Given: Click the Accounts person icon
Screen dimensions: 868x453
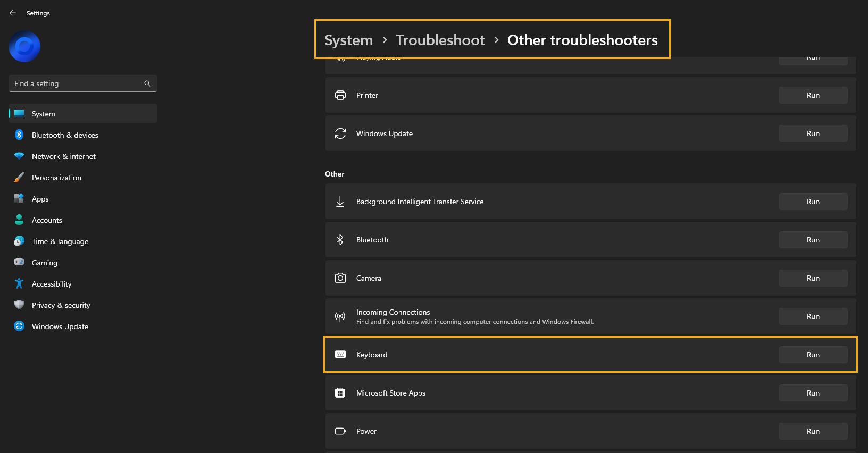Looking at the screenshot, I should 19,220.
